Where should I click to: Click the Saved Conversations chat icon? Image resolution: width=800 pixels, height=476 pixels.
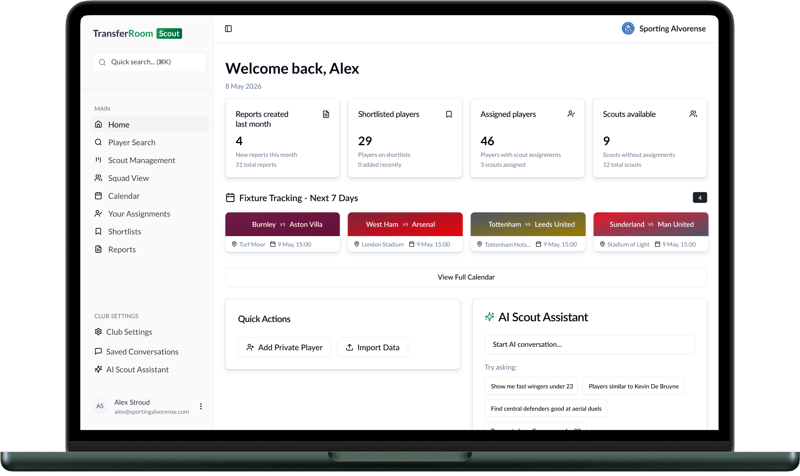[x=98, y=352]
